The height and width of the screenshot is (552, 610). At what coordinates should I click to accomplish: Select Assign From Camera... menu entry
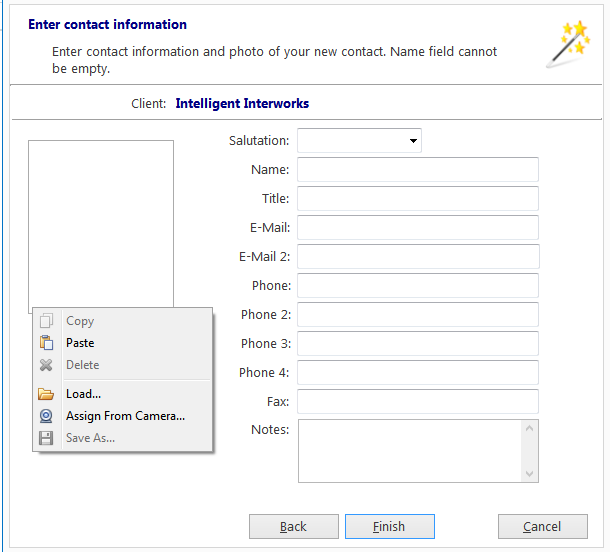click(x=123, y=416)
